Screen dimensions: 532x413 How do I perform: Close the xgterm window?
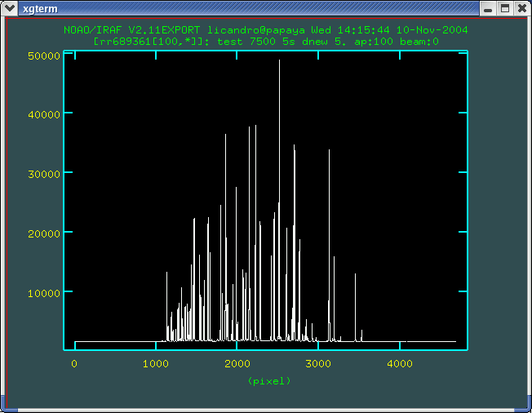point(521,8)
